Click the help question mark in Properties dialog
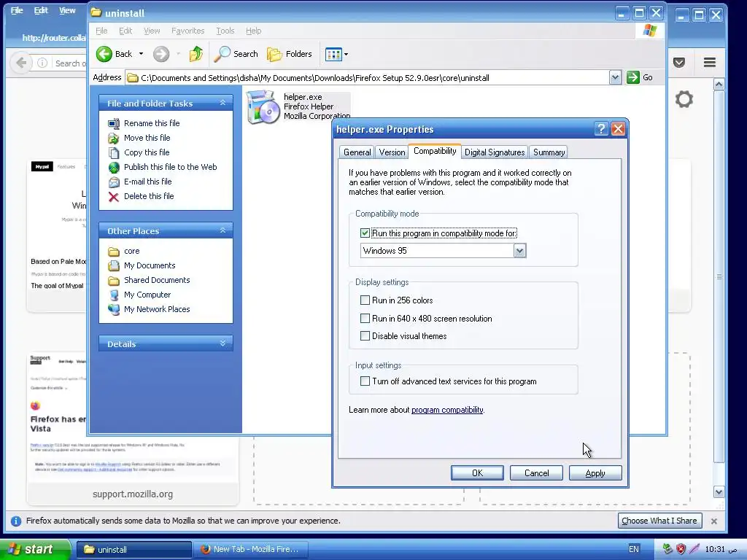Viewport: 747px width, 560px height. click(x=601, y=129)
